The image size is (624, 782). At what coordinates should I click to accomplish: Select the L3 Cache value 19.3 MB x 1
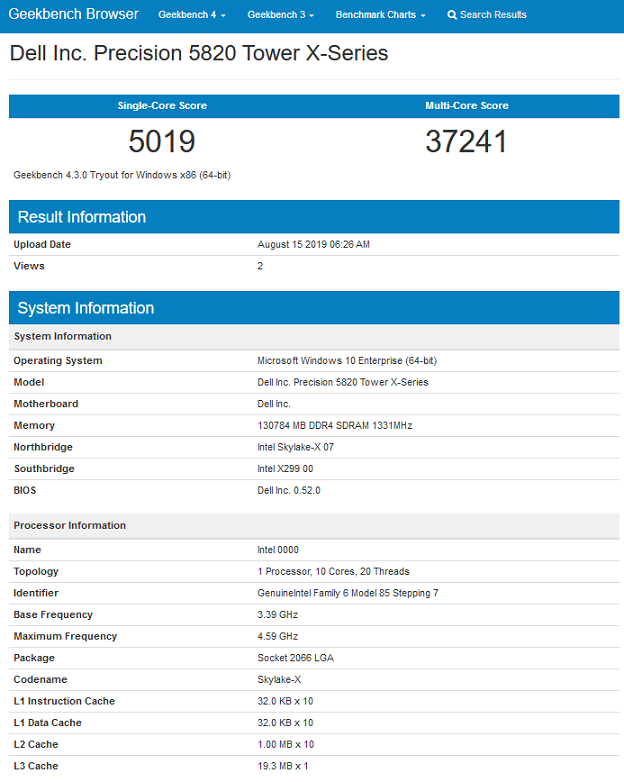[283, 766]
